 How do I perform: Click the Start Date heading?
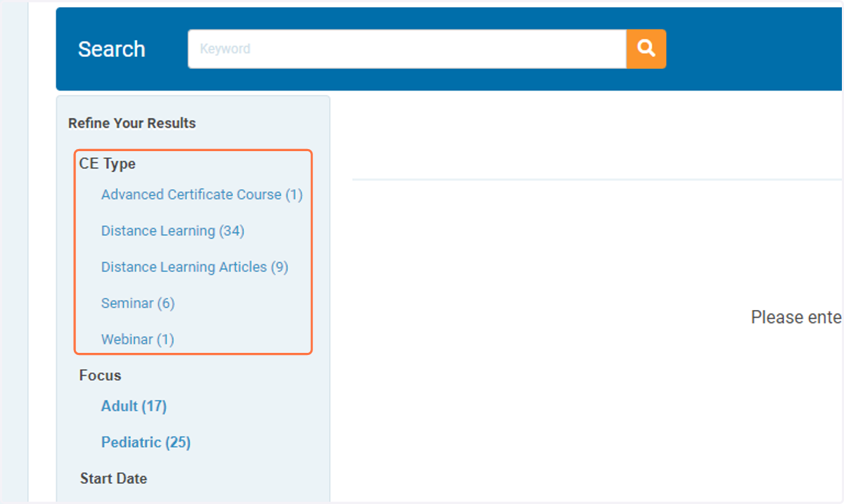click(113, 479)
